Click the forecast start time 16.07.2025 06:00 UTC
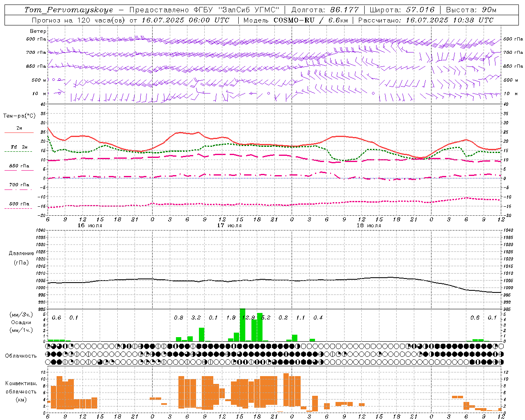 click(185, 20)
